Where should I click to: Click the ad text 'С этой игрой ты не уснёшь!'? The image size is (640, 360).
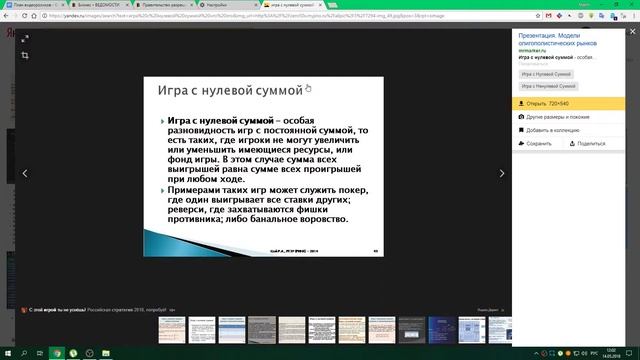coord(57,310)
